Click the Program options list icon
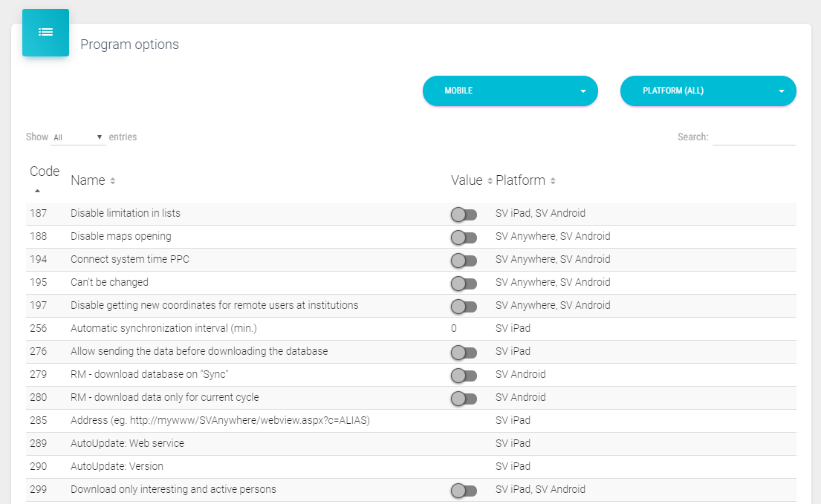 click(45, 33)
